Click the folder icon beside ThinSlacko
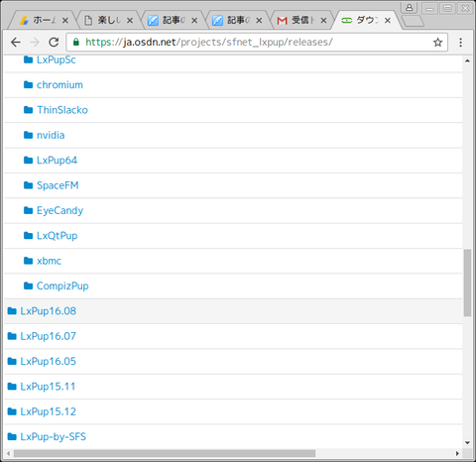This screenshot has height=462, width=476. [28, 110]
